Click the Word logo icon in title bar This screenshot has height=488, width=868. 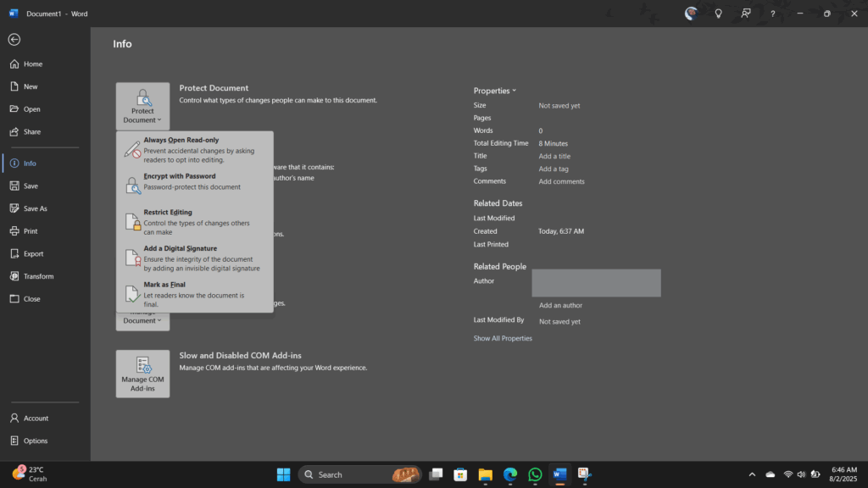tap(14, 14)
